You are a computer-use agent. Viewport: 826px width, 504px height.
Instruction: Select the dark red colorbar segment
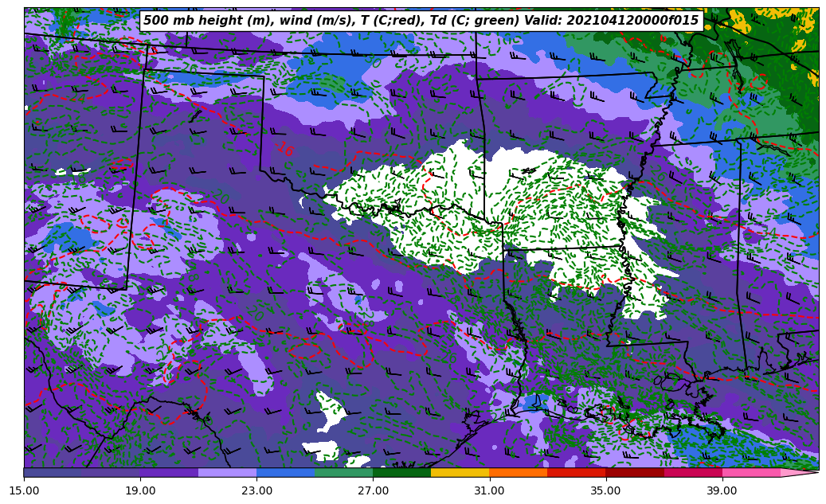click(x=634, y=472)
